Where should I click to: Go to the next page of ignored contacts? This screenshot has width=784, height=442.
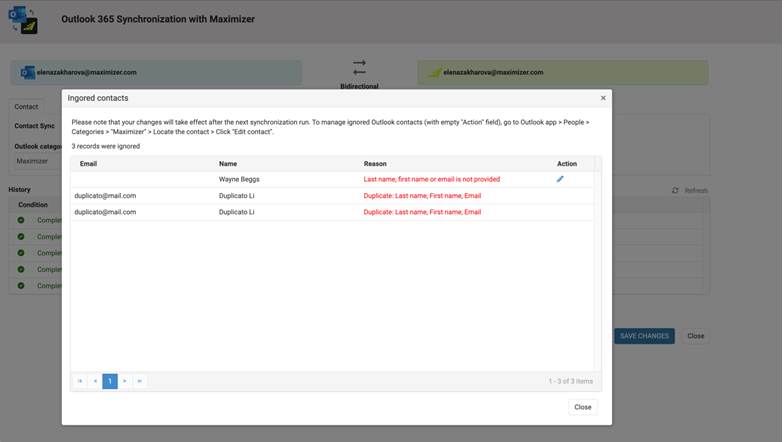click(x=125, y=381)
